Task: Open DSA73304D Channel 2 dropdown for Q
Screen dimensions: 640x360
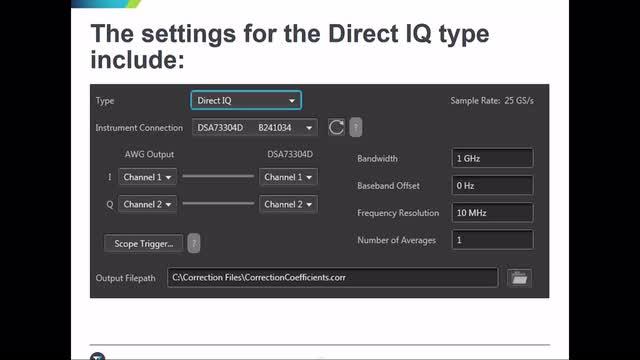Action: click(x=288, y=204)
